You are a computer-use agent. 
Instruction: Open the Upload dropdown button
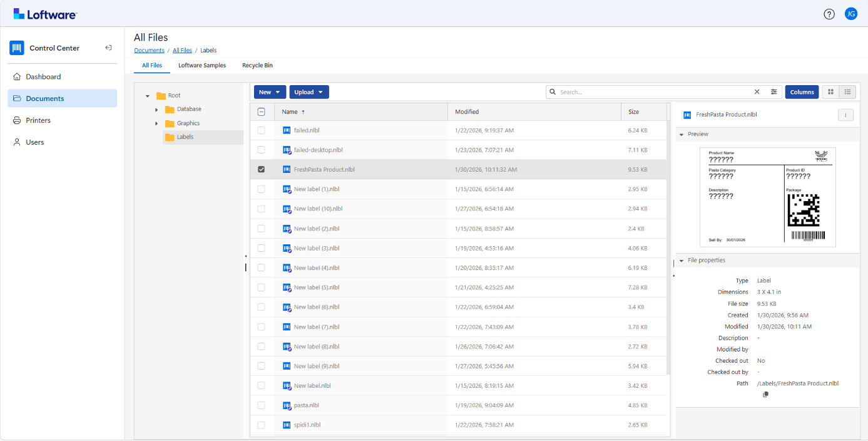tap(309, 92)
